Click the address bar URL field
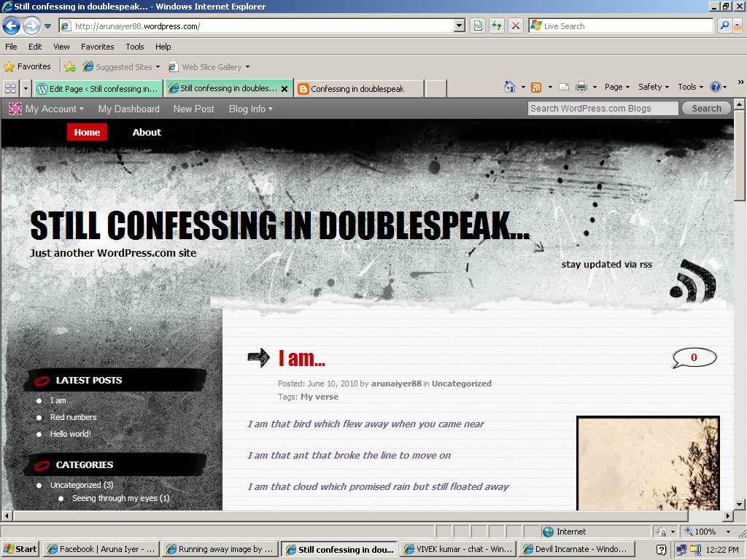This screenshot has width=747, height=560. 258,26
